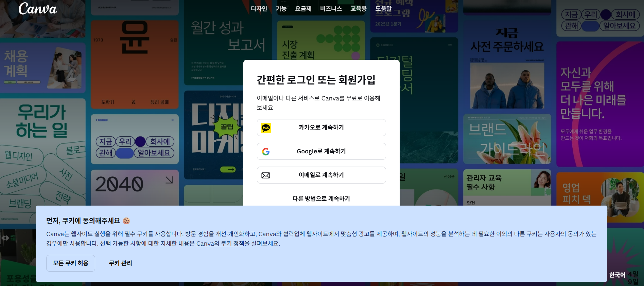Open the 비즈니스 menu
This screenshot has height=286, width=644.
tap(331, 9)
